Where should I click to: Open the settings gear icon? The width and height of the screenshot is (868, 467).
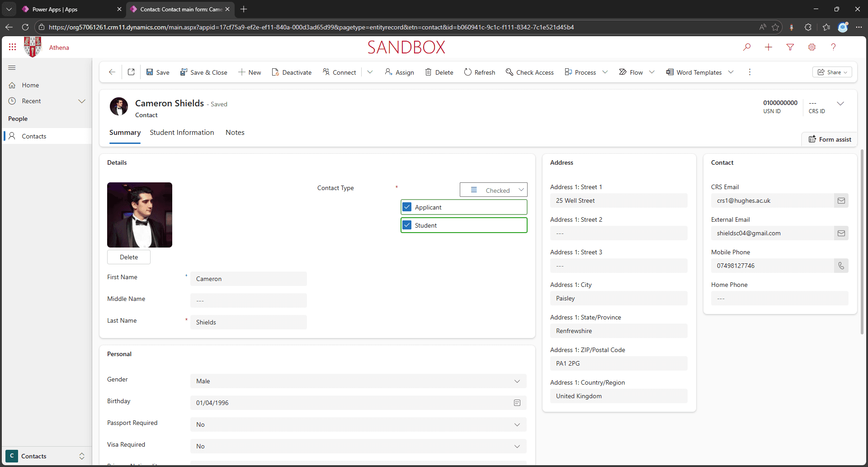coord(812,47)
